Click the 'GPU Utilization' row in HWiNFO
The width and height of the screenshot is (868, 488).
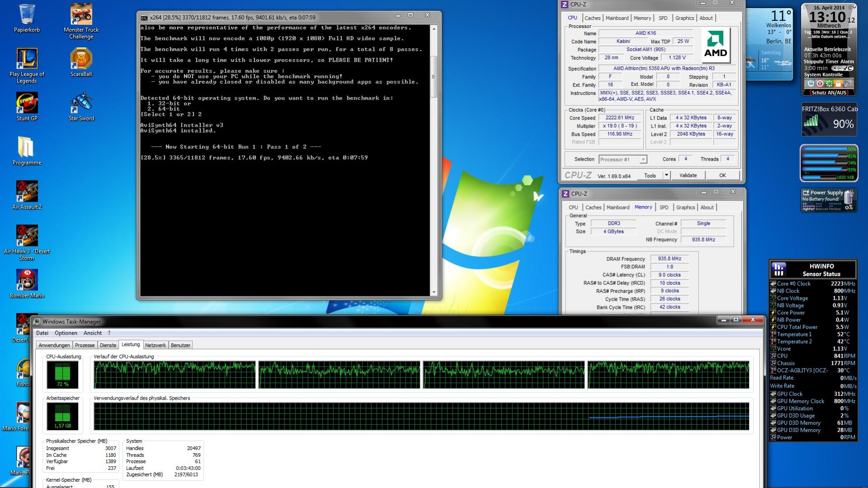pos(813,408)
